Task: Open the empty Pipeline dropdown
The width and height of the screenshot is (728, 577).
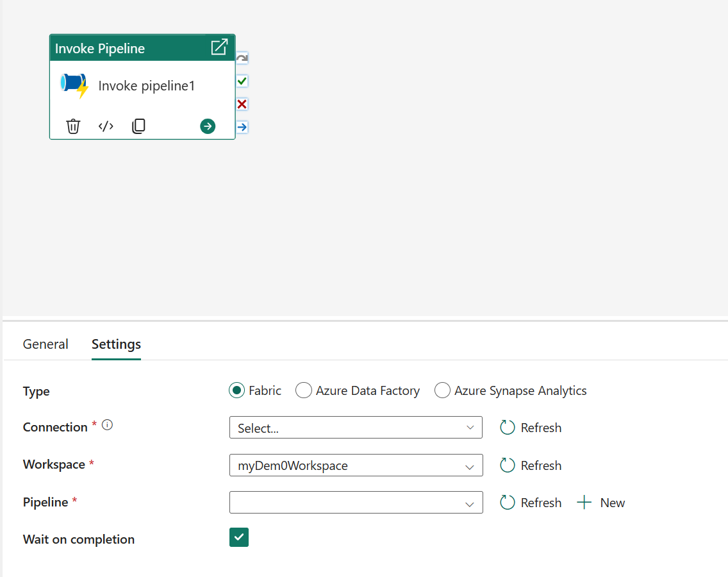Action: [x=356, y=503]
